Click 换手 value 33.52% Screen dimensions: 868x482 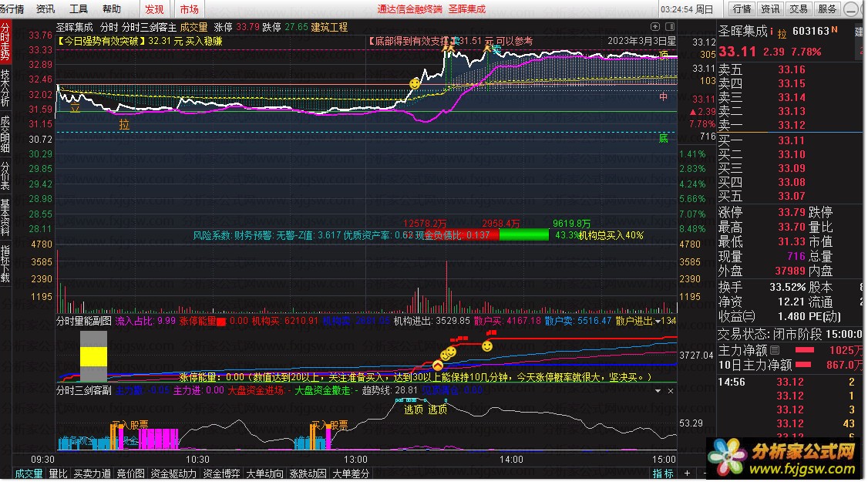(788, 288)
